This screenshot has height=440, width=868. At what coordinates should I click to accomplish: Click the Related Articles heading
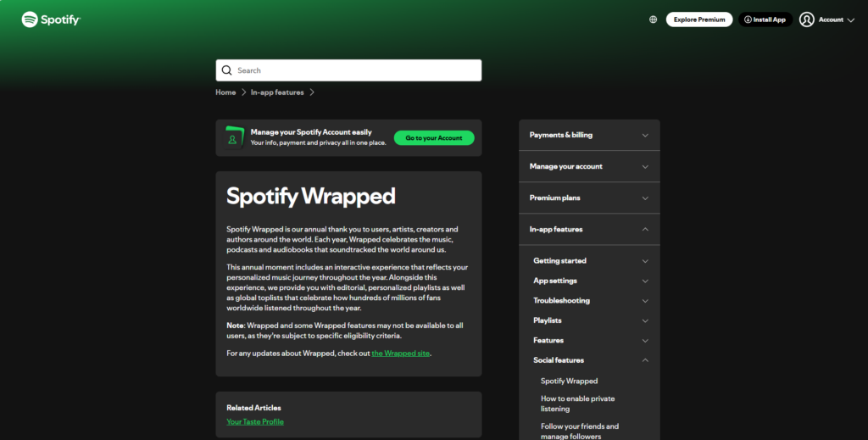point(253,408)
